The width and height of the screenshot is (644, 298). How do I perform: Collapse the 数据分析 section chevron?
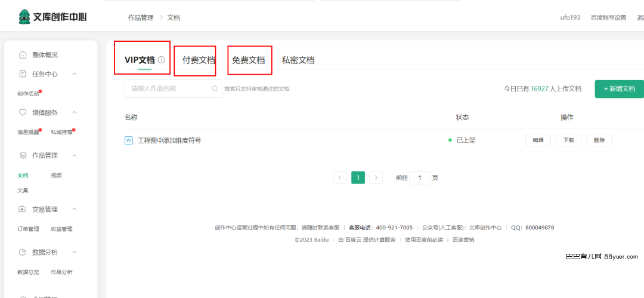(75, 252)
